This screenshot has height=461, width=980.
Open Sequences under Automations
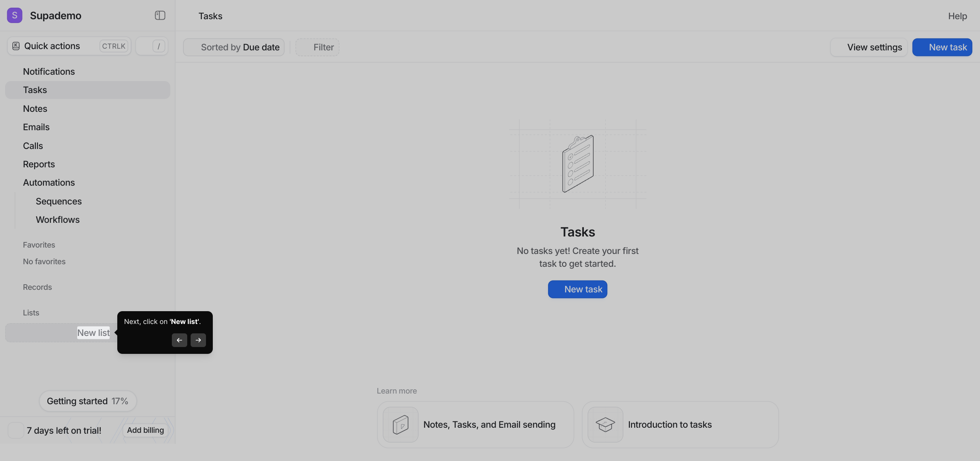click(x=58, y=201)
